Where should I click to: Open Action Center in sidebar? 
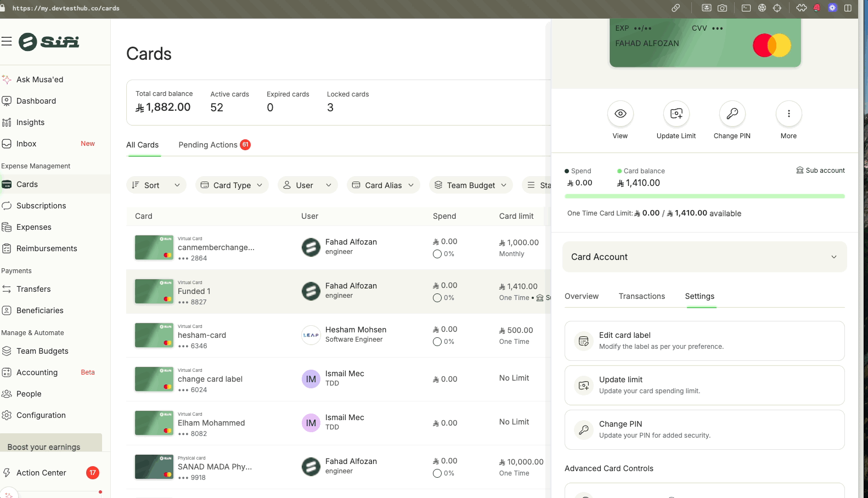point(41,473)
